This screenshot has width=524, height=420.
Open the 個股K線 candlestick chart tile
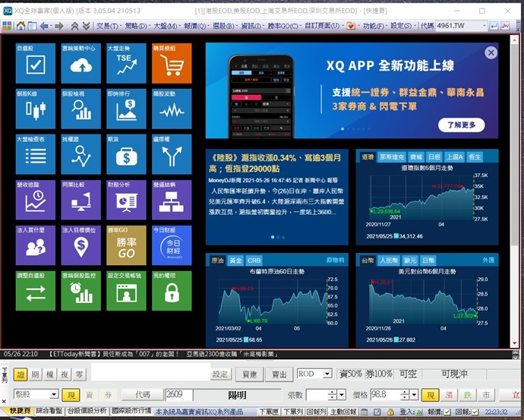[x=35, y=109]
